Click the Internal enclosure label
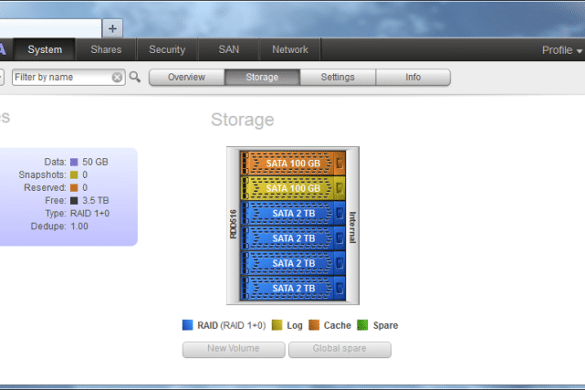Screen dimensions: 585x390 tap(353, 227)
